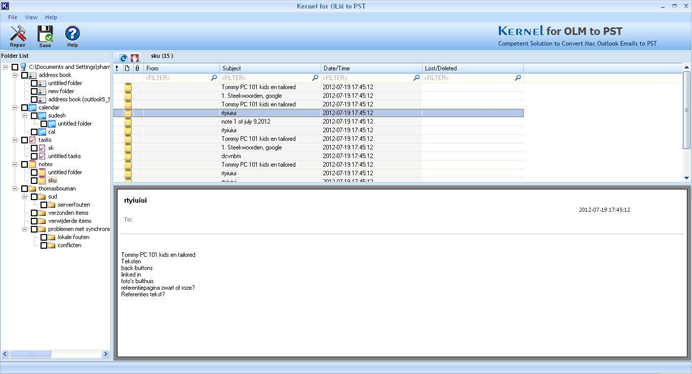Viewport: 692px width, 374px height.
Task: Enable the thomasbouman folder checkbox
Action: pyautogui.click(x=25, y=189)
